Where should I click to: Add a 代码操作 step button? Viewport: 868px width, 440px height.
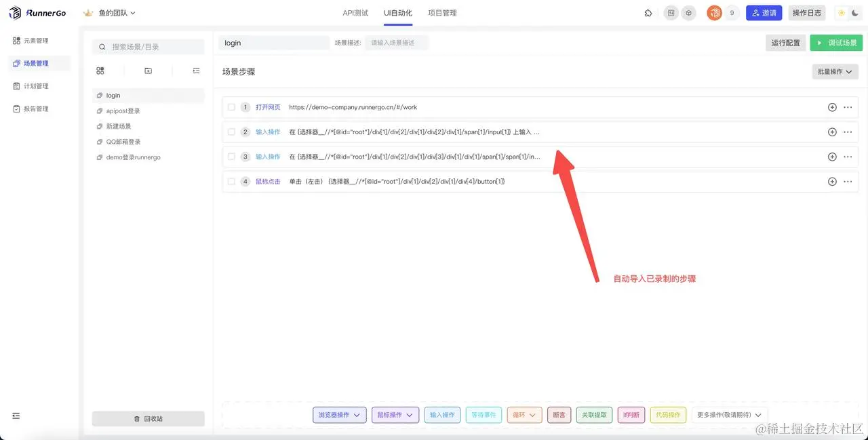point(668,415)
